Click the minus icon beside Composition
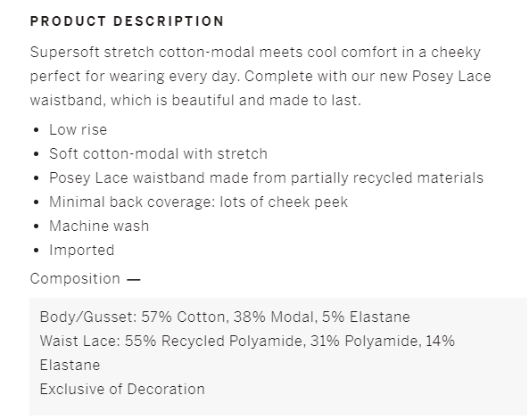 pos(134,280)
